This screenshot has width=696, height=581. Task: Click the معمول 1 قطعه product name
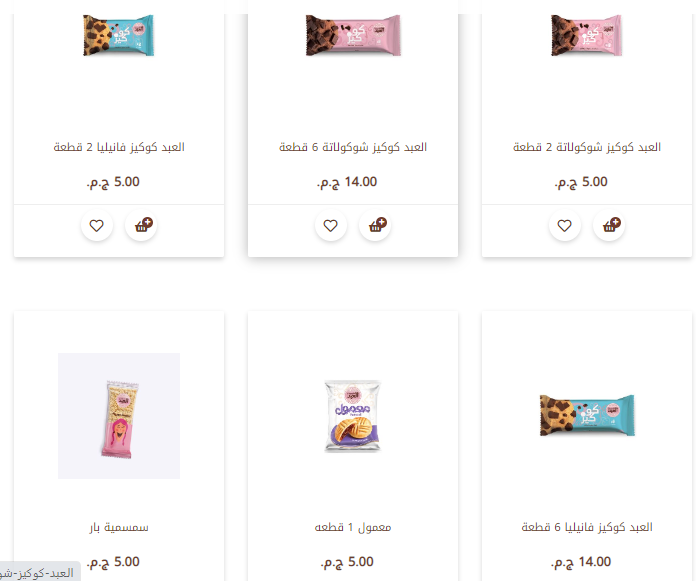click(x=353, y=527)
